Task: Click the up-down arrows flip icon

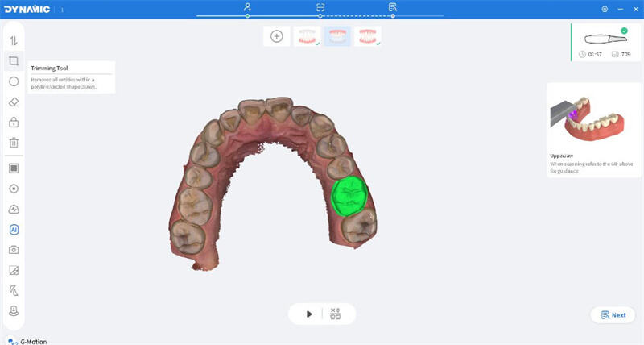Action: pos(14,41)
